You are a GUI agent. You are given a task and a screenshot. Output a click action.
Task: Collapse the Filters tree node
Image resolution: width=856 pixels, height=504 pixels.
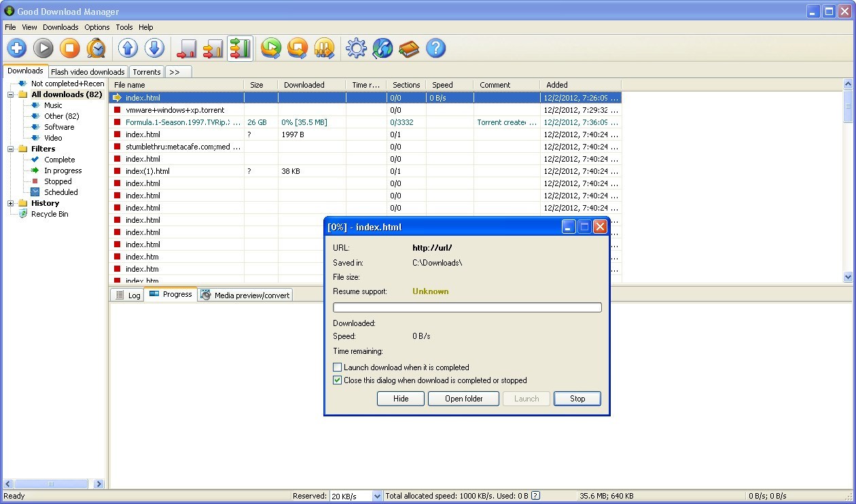(11, 149)
